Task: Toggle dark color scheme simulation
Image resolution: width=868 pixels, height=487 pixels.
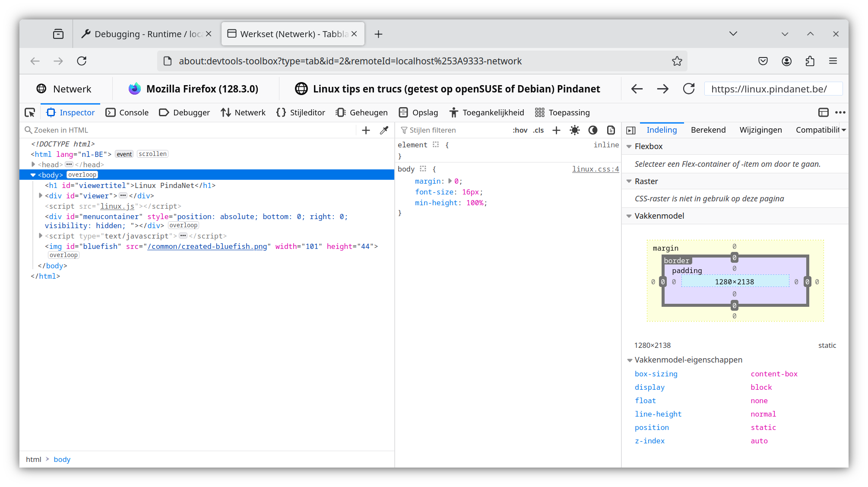Action: pyautogui.click(x=592, y=130)
